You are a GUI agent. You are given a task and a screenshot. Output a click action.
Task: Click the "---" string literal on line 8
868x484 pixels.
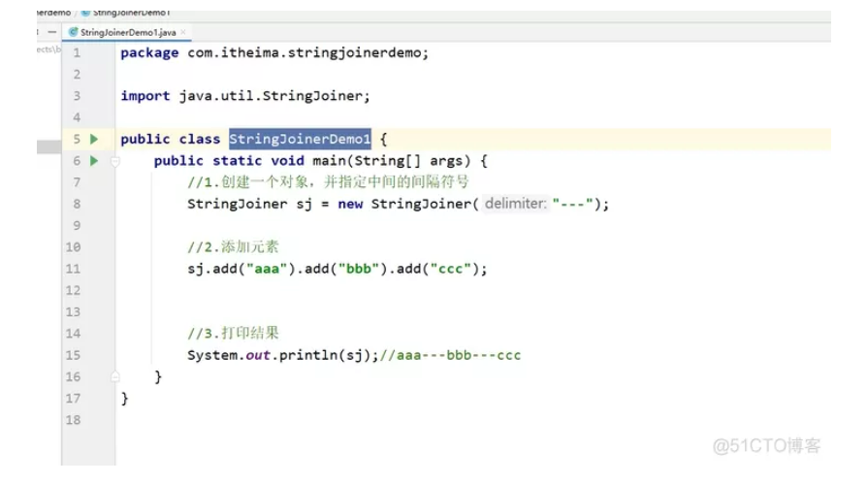pos(572,204)
